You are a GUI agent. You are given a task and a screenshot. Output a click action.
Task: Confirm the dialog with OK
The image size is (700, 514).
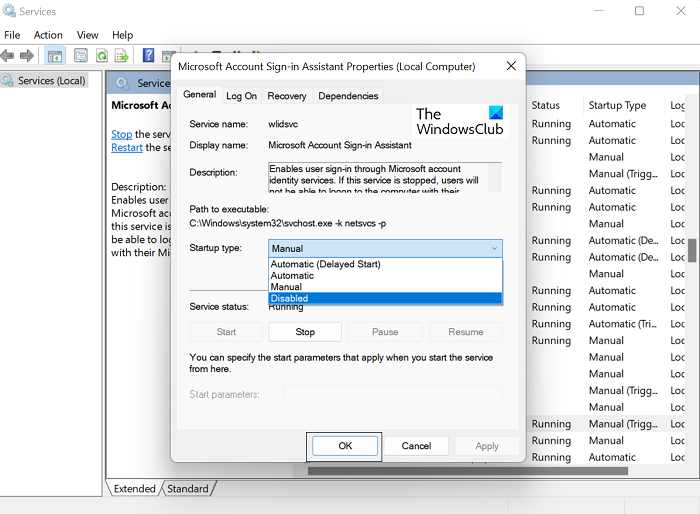click(345, 446)
